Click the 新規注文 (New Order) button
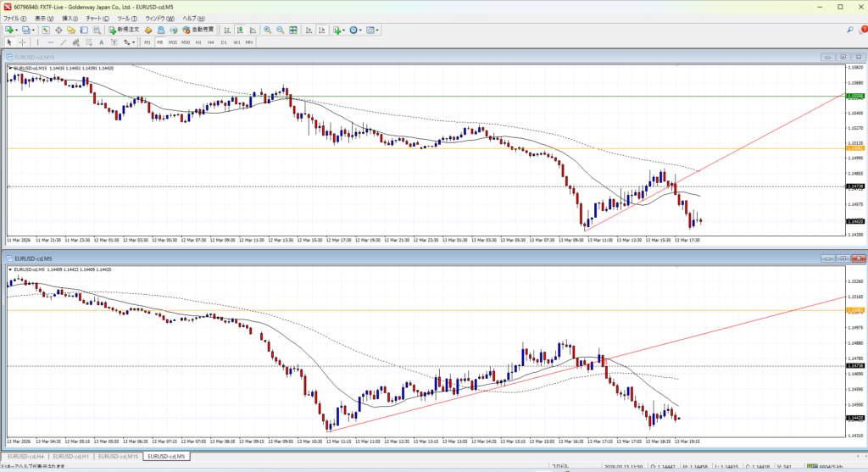 [125, 31]
